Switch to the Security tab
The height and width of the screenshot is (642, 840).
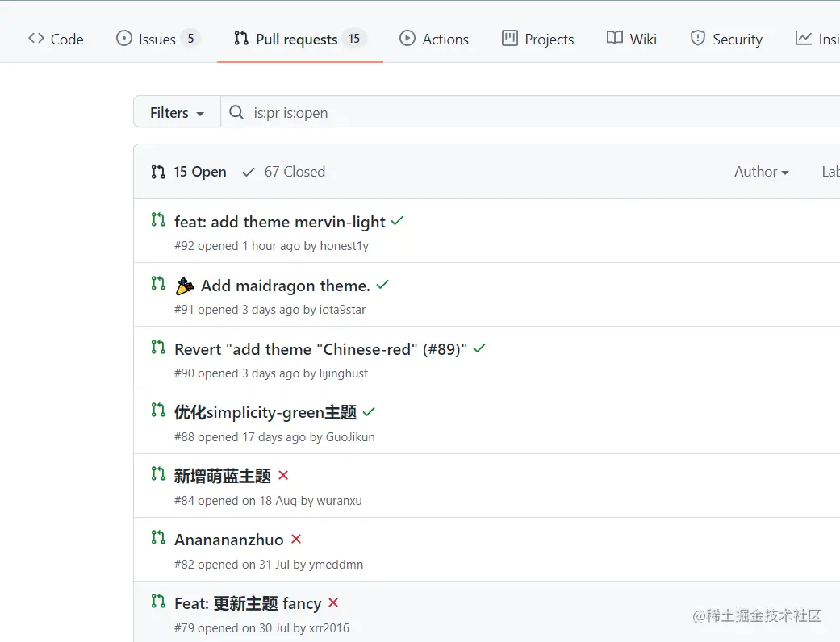726,39
